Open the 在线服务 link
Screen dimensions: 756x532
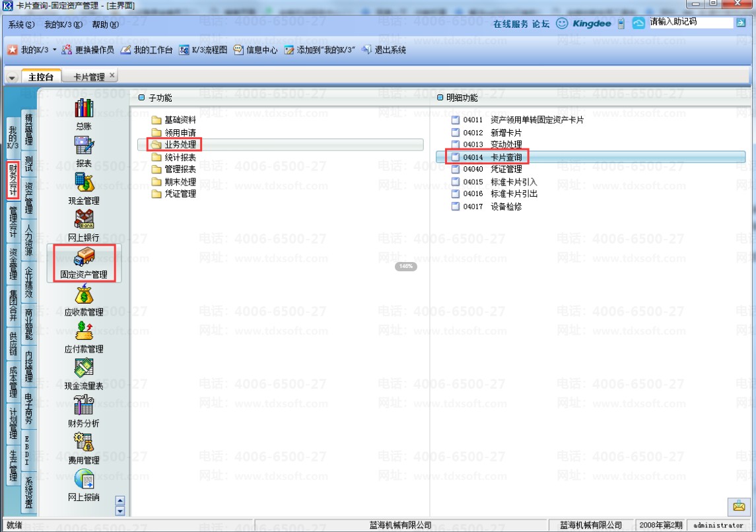[x=510, y=24]
